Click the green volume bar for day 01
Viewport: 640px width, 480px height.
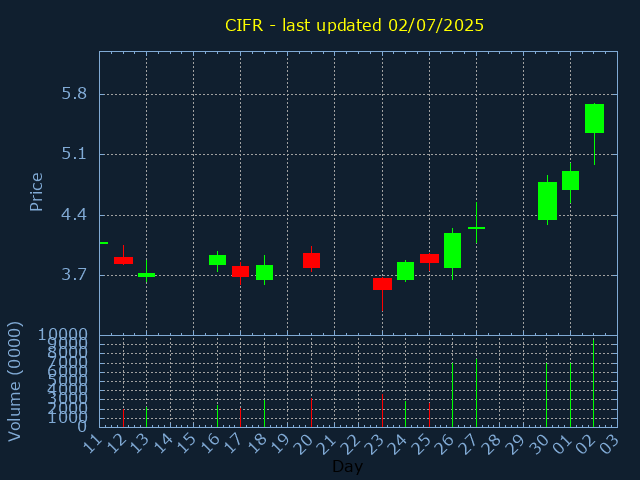click(570, 395)
